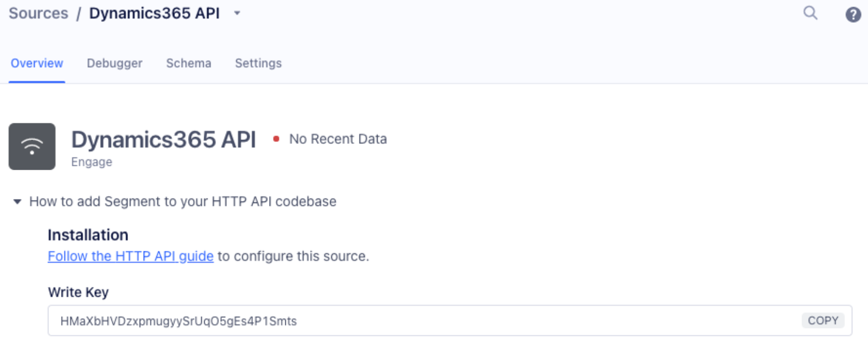The height and width of the screenshot is (343, 868).
Task: Click the Dynamics365 API source wifi icon
Action: pos(32,147)
